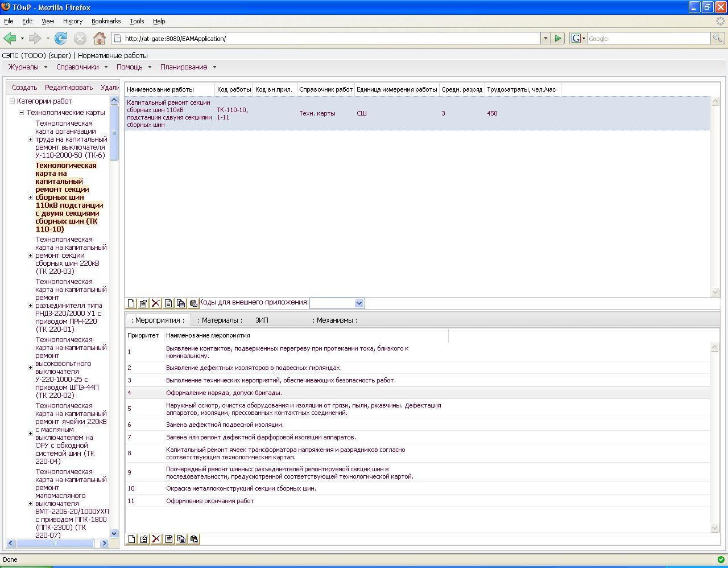Click the edit properties icon in bottom activities toolbar
This screenshot has height=568, width=728.
144,539
